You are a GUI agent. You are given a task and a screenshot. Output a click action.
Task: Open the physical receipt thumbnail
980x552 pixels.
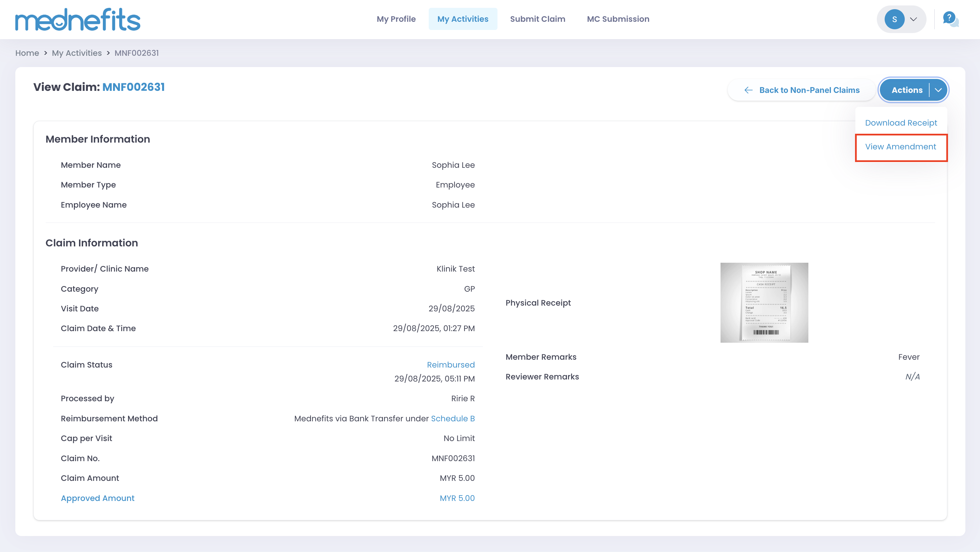[x=764, y=303]
